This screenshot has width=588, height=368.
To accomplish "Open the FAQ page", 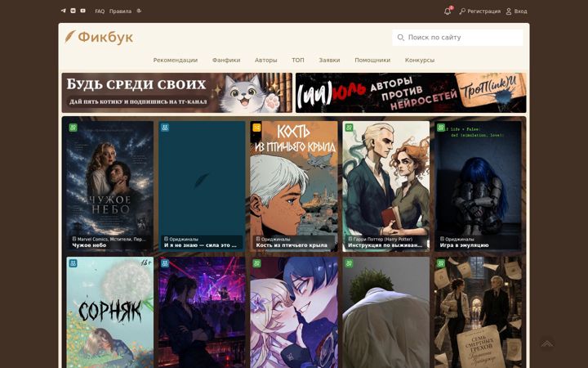I will click(100, 11).
